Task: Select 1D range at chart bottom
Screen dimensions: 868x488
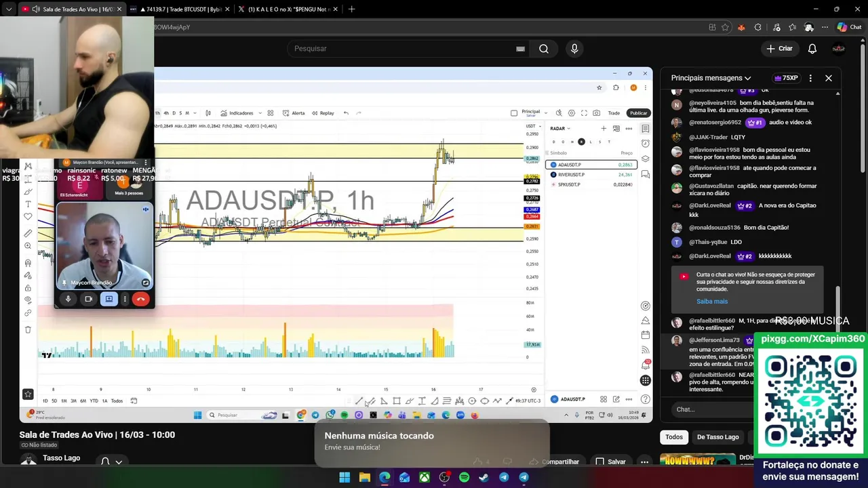Action: pyautogui.click(x=45, y=401)
